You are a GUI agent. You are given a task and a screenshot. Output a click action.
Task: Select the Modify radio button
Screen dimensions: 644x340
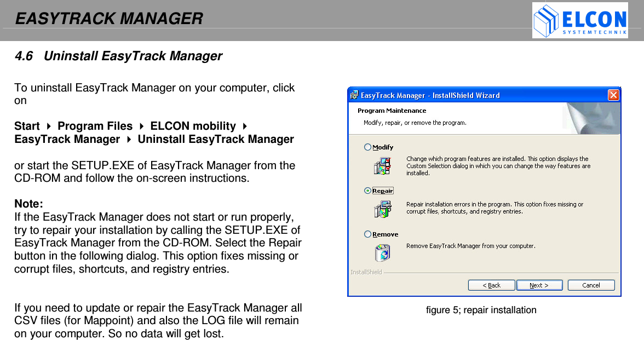click(x=367, y=147)
